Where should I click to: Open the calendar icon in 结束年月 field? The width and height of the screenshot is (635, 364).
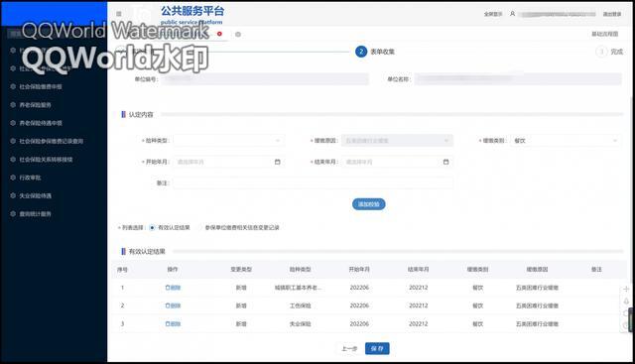pos(445,162)
